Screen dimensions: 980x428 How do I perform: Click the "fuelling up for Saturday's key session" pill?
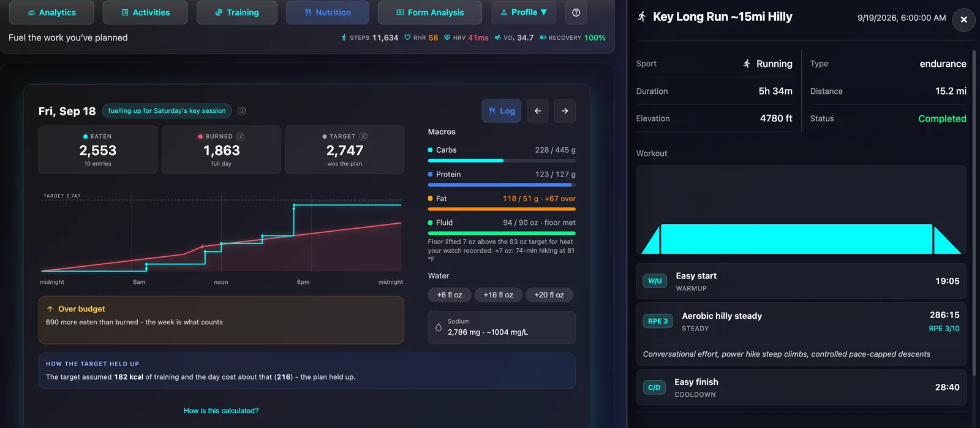click(x=167, y=111)
